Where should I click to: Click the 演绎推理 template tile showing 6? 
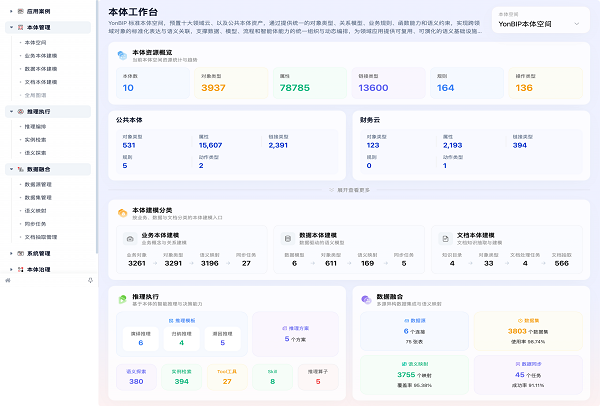141,339
